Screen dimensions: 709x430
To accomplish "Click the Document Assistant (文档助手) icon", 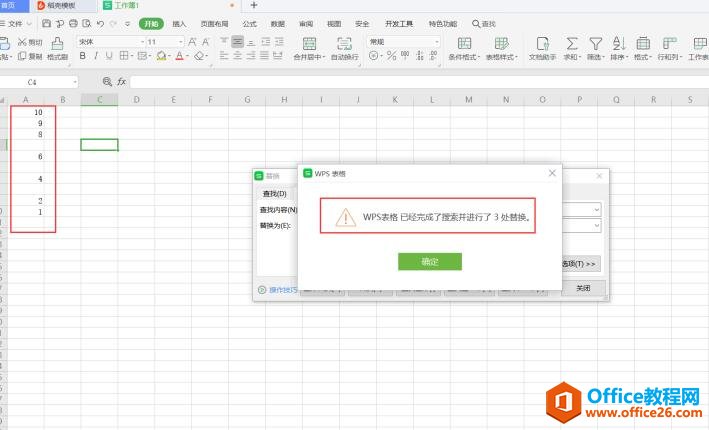I will click(543, 44).
